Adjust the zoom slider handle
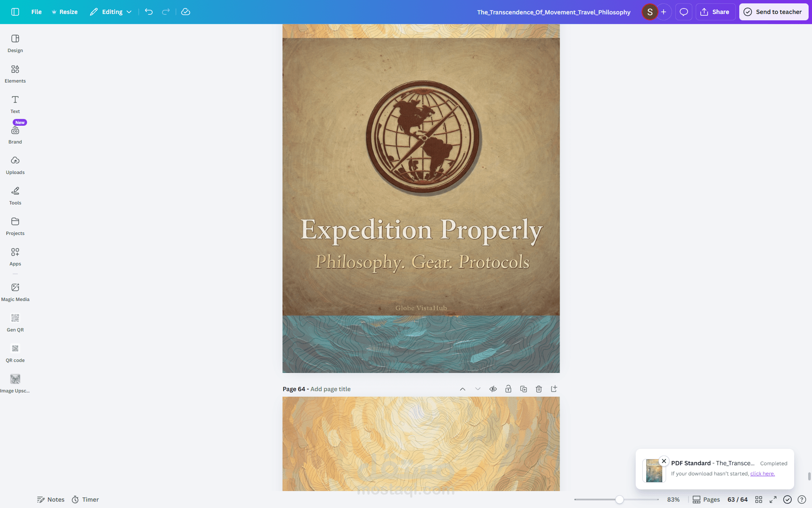Screen dimensions: 812x508 619,500
